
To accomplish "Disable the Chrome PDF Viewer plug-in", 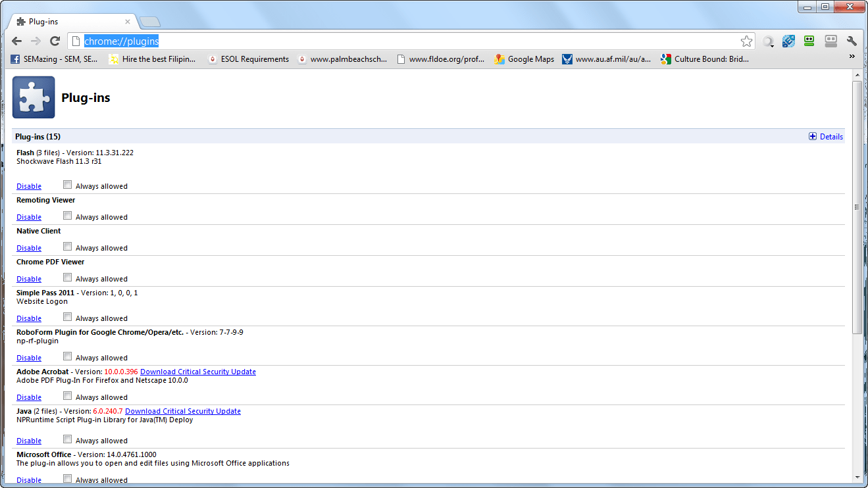I will 29,279.
